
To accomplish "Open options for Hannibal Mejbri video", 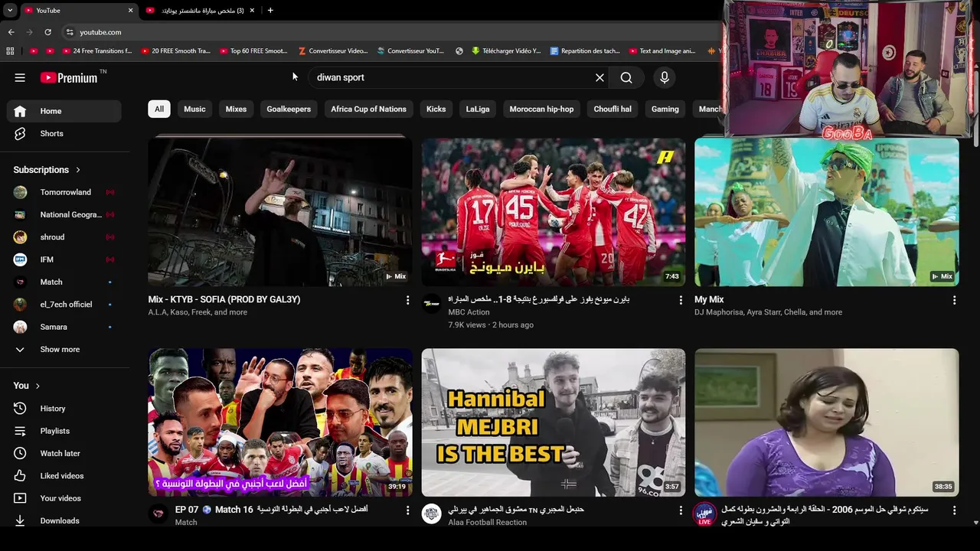I will 681,510.
